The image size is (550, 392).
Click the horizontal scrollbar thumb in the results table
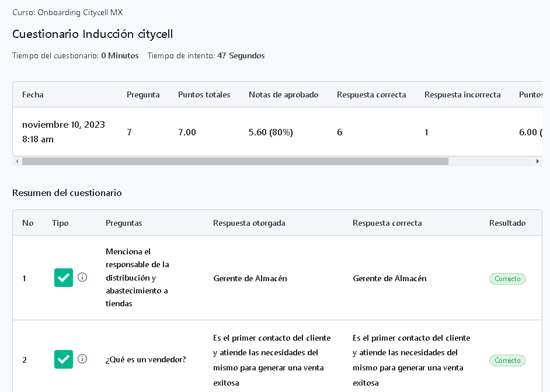pos(235,162)
